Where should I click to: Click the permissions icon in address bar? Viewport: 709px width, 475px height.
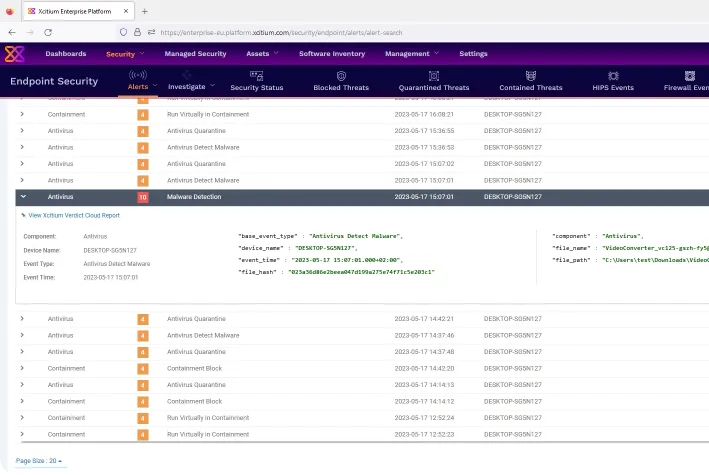click(x=151, y=32)
